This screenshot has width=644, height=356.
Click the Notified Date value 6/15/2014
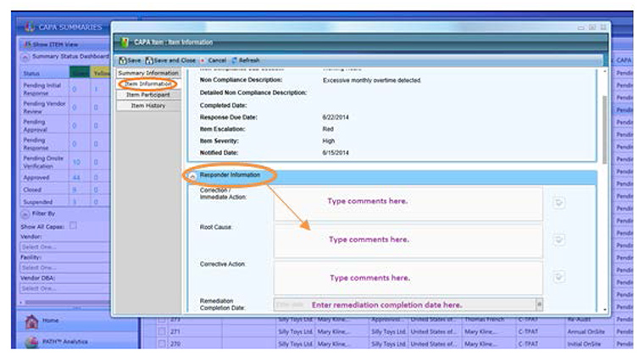coord(336,153)
